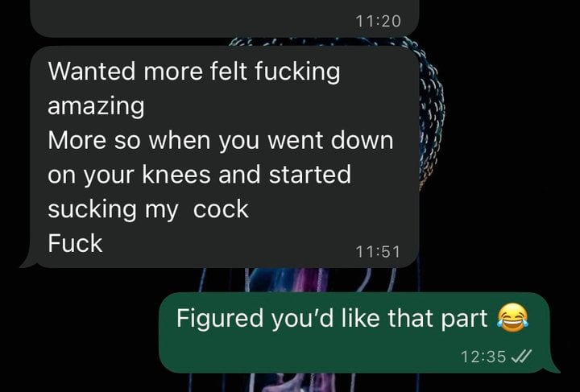Click the tail of the green sent bubble

coord(553,365)
